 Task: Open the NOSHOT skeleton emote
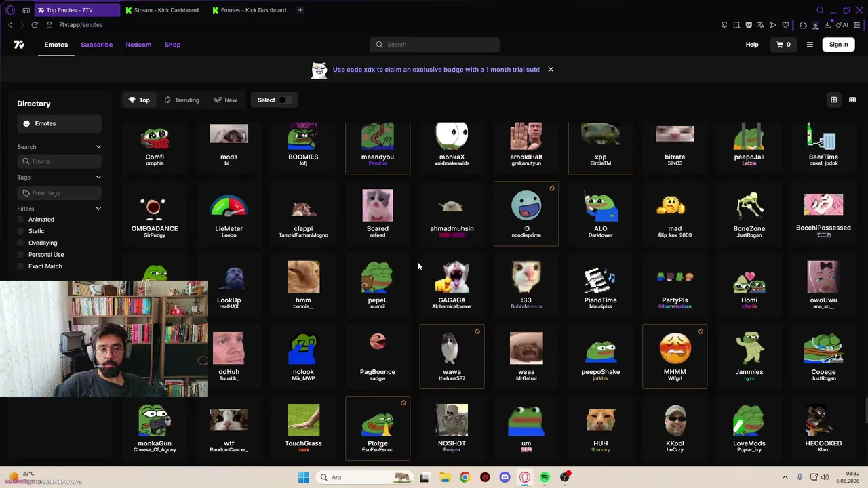pos(452,428)
